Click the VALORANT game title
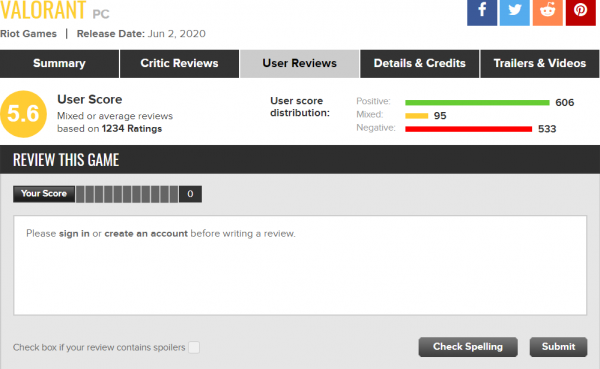 click(x=43, y=10)
